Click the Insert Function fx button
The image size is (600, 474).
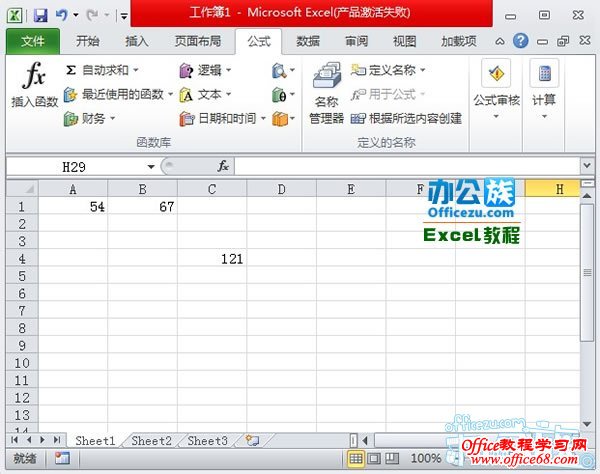point(34,84)
